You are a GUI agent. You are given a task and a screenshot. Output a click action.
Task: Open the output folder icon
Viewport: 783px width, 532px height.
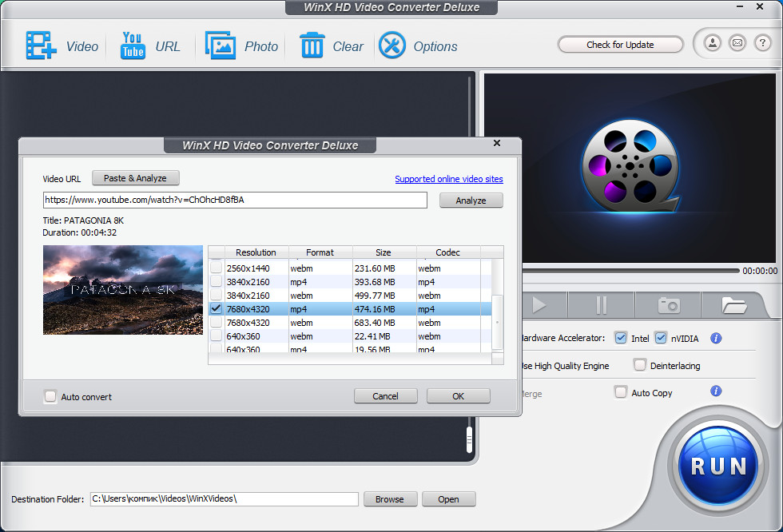pyautogui.click(x=733, y=305)
